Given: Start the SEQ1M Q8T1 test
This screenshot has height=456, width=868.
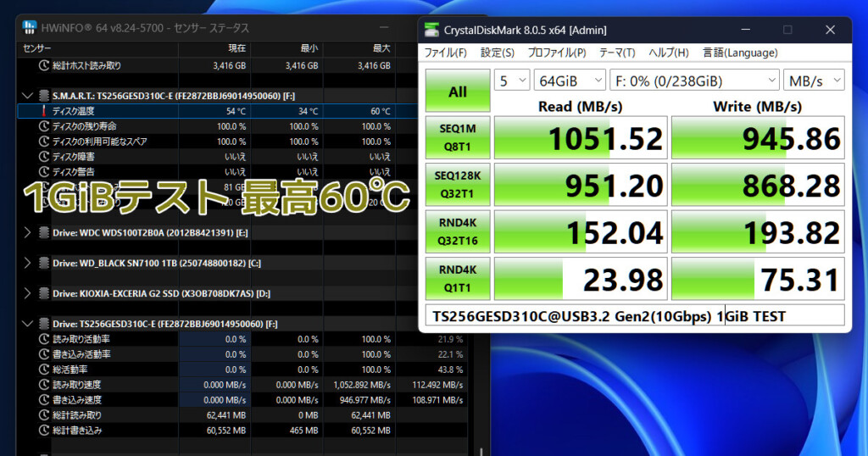Looking at the screenshot, I should point(458,138).
